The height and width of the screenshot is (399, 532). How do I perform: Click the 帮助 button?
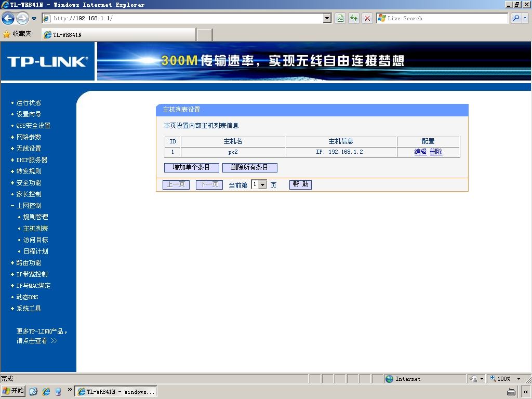click(x=300, y=184)
